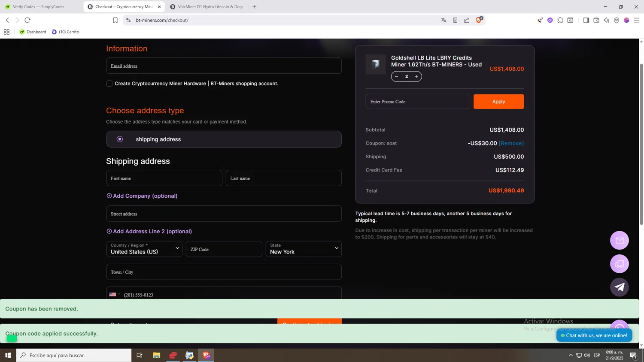Check the create shopping account checkbox
The width and height of the screenshot is (644, 362).
tap(109, 84)
